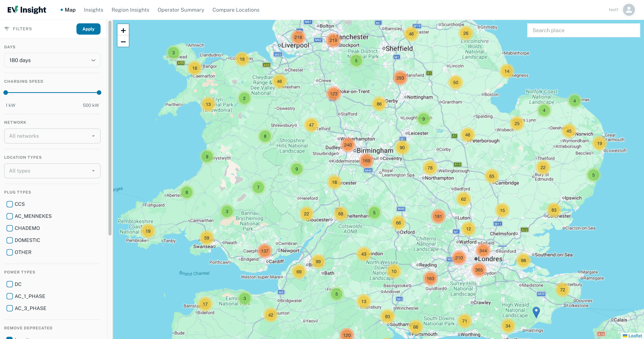Open the 78 cluster near Wellingborough
The height and width of the screenshot is (339, 644).
pos(430,168)
